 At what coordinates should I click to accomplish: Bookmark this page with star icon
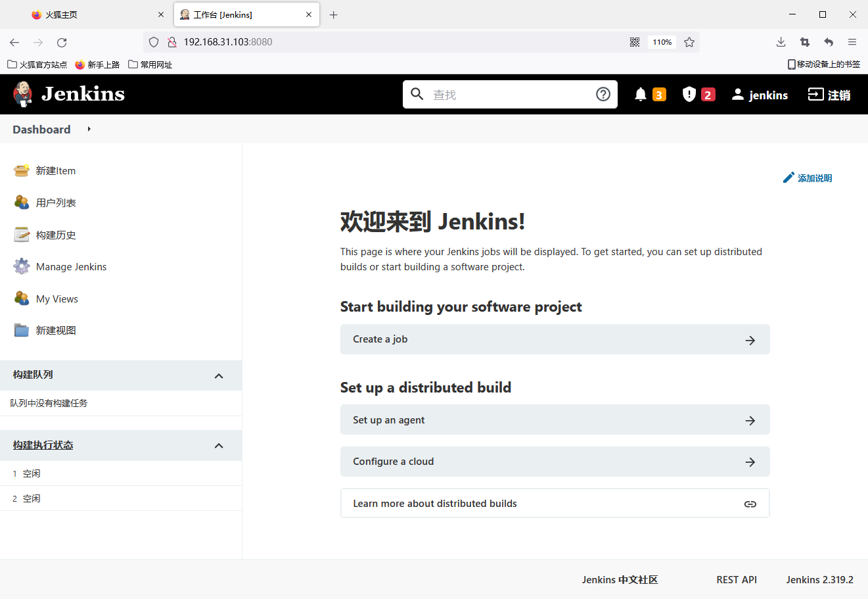click(689, 42)
